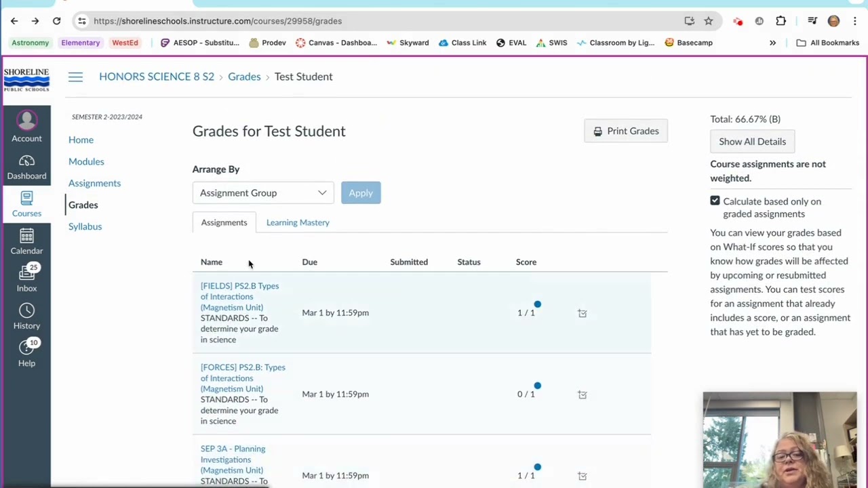Click the site information icon in address bar
Screen dimensions: 868x488
tap(81, 21)
